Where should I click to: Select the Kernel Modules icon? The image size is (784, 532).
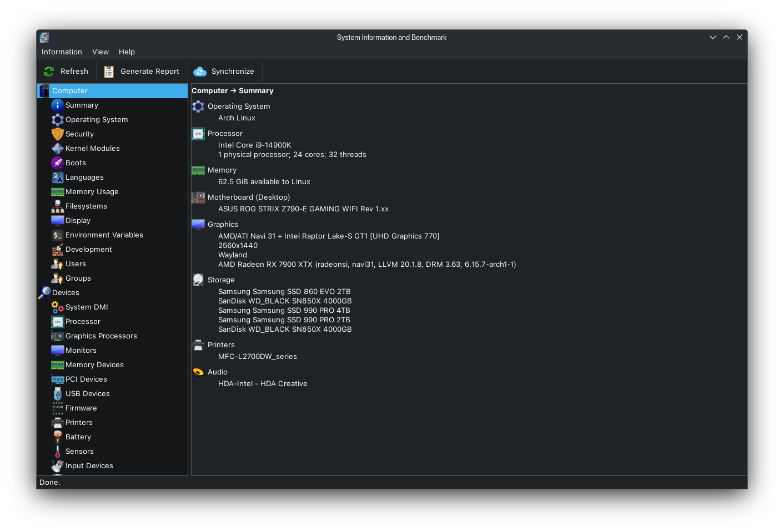pyautogui.click(x=57, y=148)
